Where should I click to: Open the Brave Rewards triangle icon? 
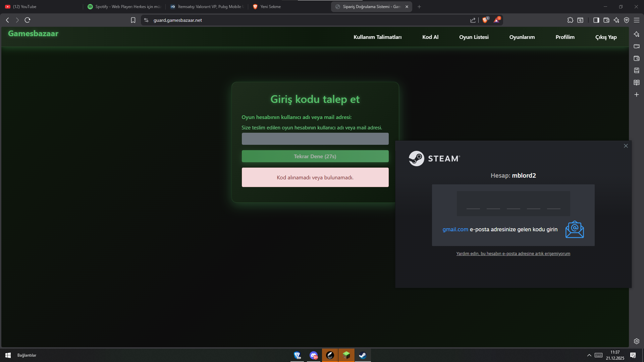point(497,20)
